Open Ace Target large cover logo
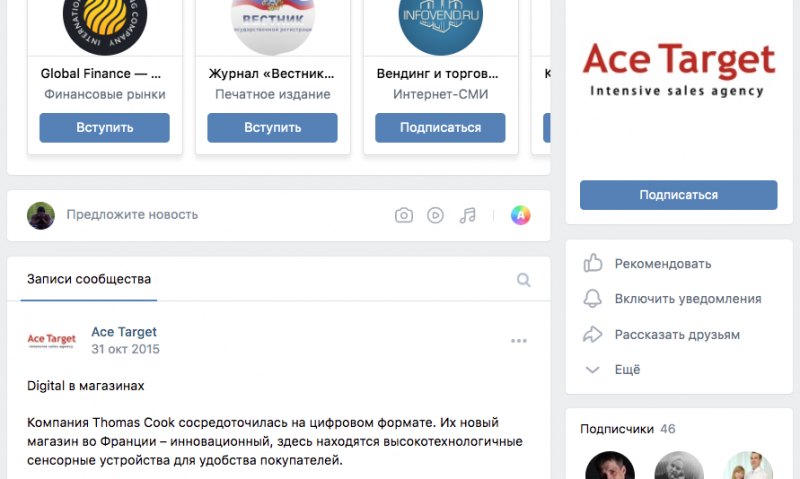Image resolution: width=800 pixels, height=479 pixels. click(679, 70)
